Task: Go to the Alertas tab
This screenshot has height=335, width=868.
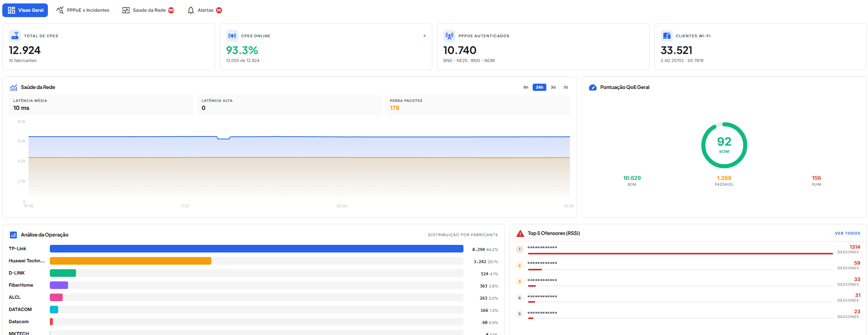Action: coord(205,10)
